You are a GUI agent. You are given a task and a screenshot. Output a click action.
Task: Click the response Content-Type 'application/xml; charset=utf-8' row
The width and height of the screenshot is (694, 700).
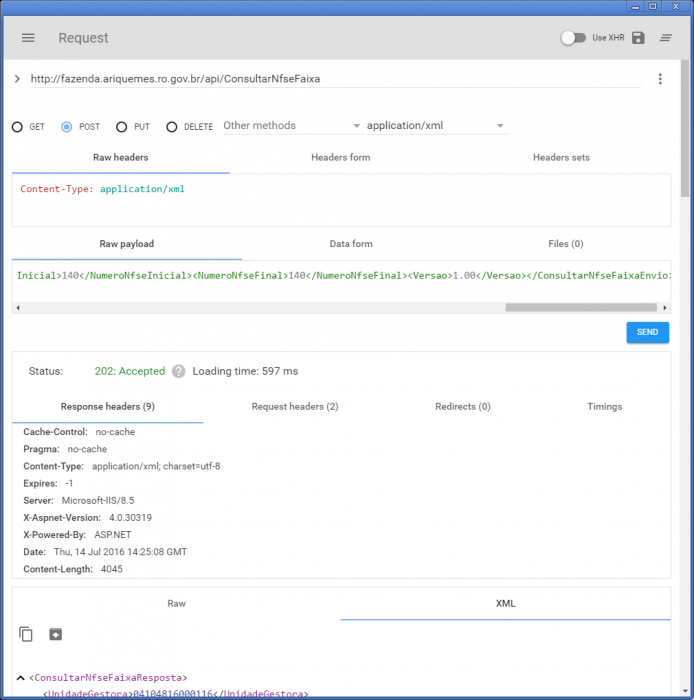[122, 467]
